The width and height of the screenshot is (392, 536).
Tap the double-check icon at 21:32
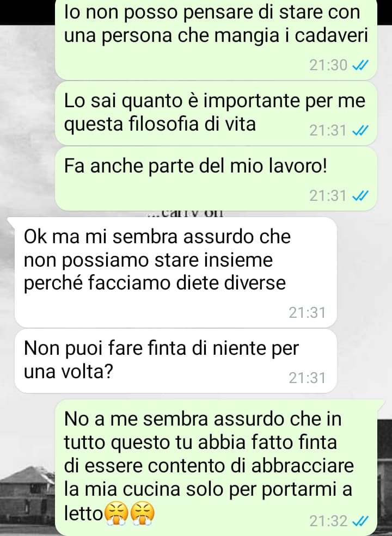[360, 521]
